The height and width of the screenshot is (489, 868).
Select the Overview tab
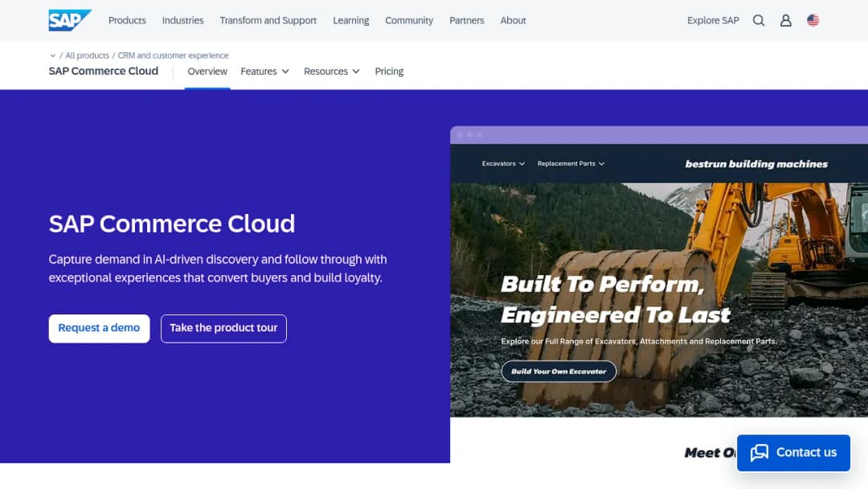207,72
